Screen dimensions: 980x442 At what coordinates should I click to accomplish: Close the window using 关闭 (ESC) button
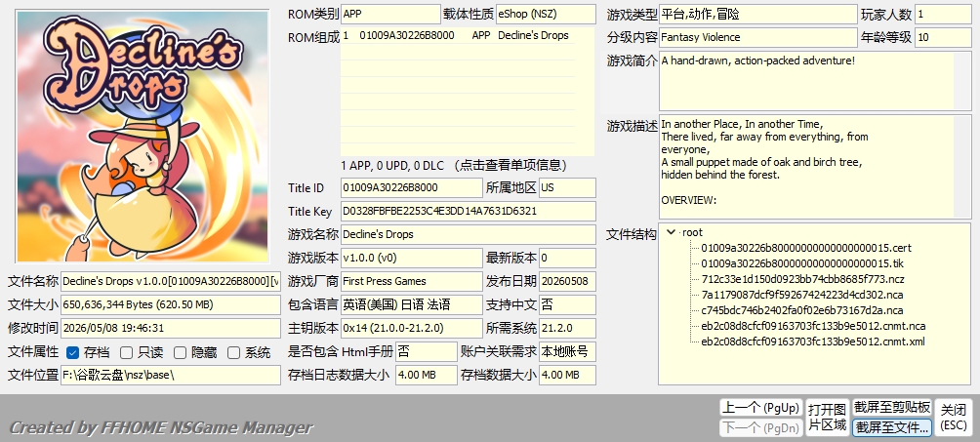pyautogui.click(x=954, y=418)
